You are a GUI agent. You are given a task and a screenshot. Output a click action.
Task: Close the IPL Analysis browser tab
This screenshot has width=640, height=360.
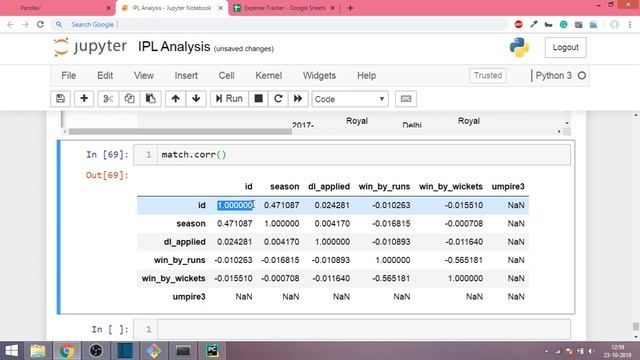[221, 8]
